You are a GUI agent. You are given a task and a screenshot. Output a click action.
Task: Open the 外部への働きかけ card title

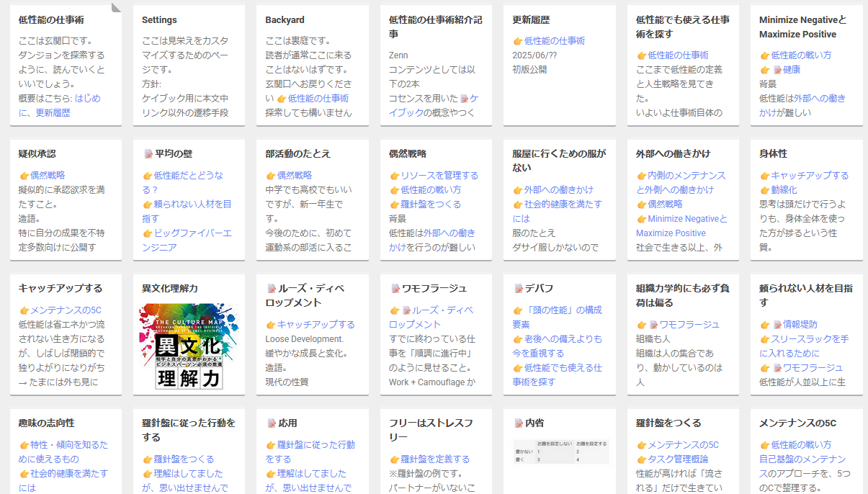coord(673,153)
